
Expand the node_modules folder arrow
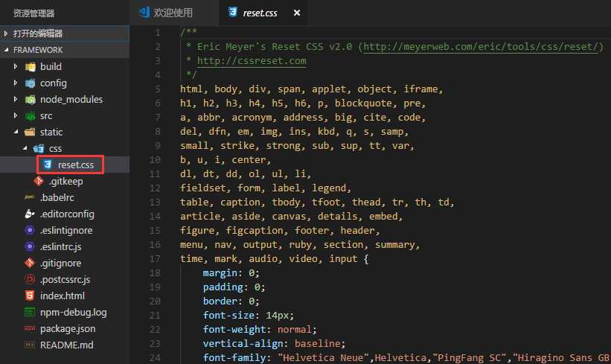(x=15, y=100)
